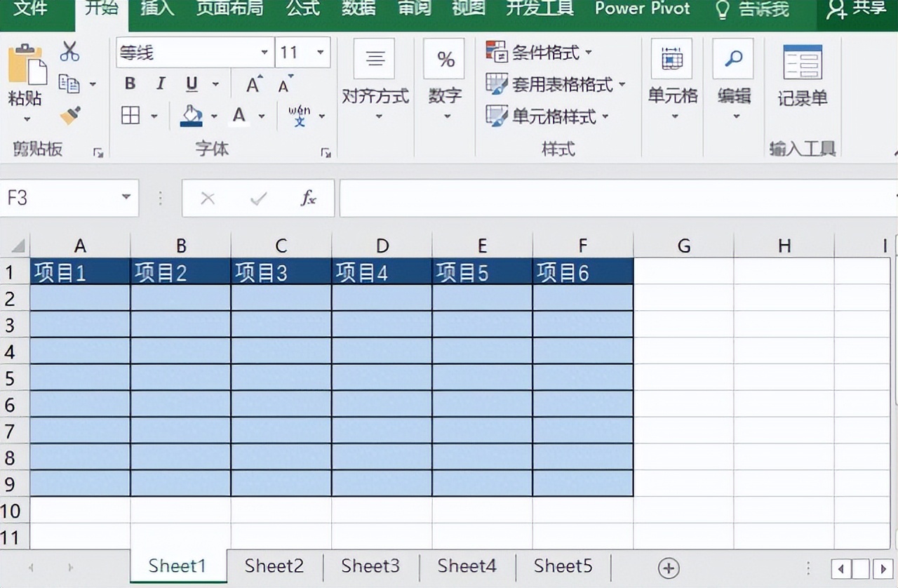The image size is (898, 588).
Task: Click the Copy icon
Action: (x=69, y=83)
